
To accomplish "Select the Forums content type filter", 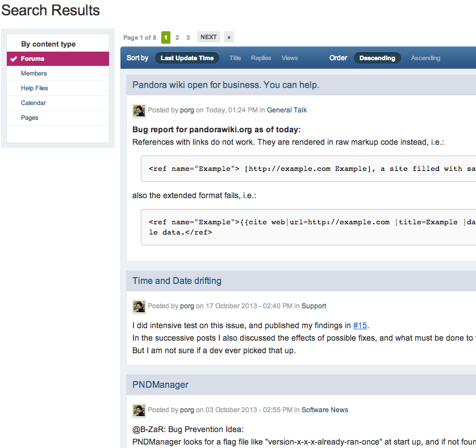I will pos(32,59).
